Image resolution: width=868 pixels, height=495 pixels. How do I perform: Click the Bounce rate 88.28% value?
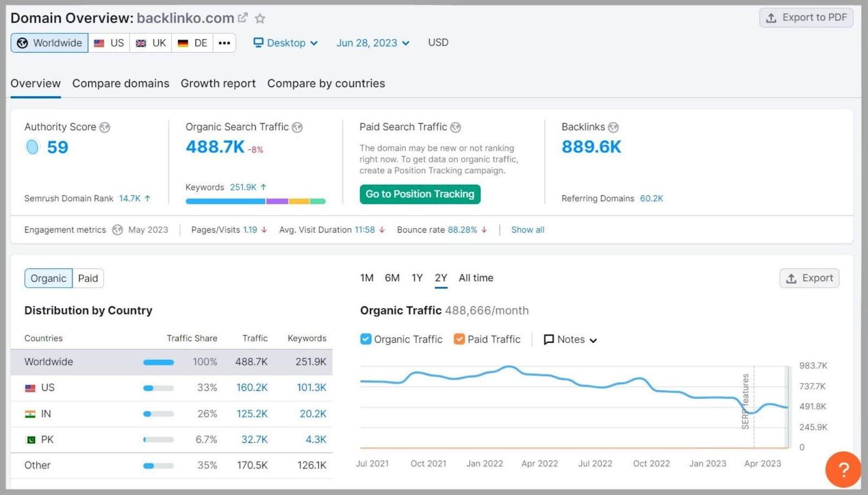[462, 230]
